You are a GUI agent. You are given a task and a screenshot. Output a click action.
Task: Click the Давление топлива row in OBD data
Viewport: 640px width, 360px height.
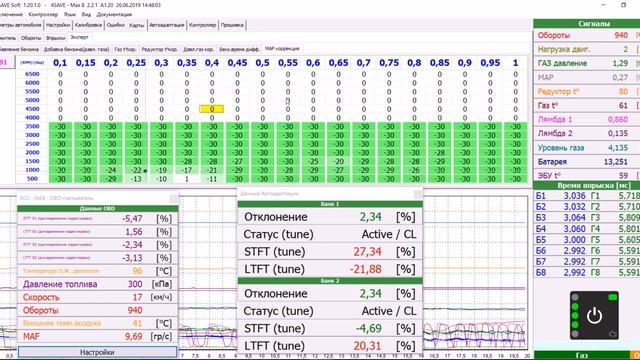coord(97,284)
